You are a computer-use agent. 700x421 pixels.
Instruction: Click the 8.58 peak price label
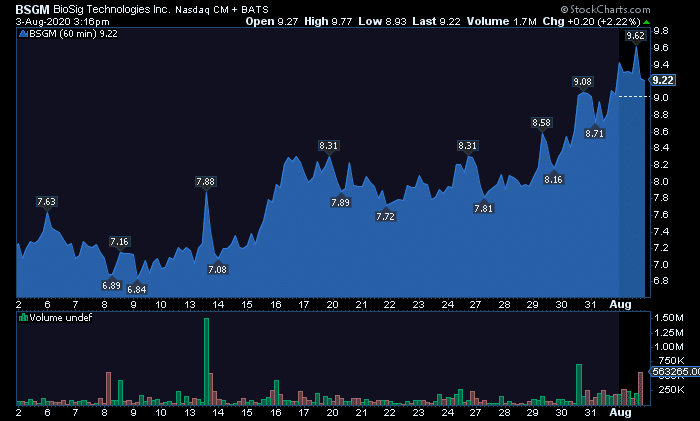[542, 122]
